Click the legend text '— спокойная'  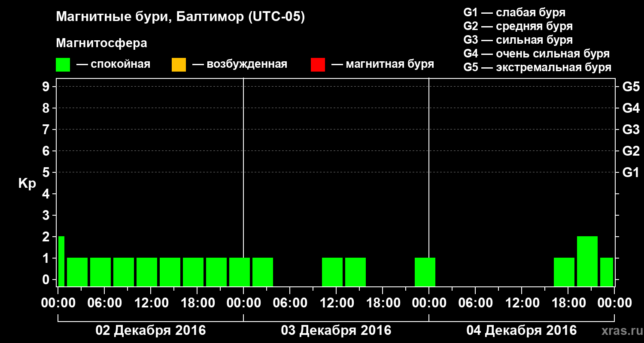point(113,64)
